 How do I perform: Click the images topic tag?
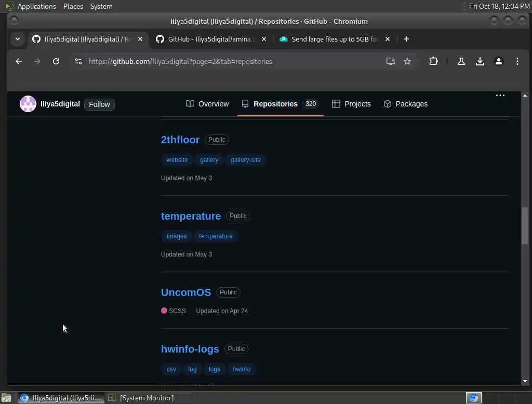(177, 236)
